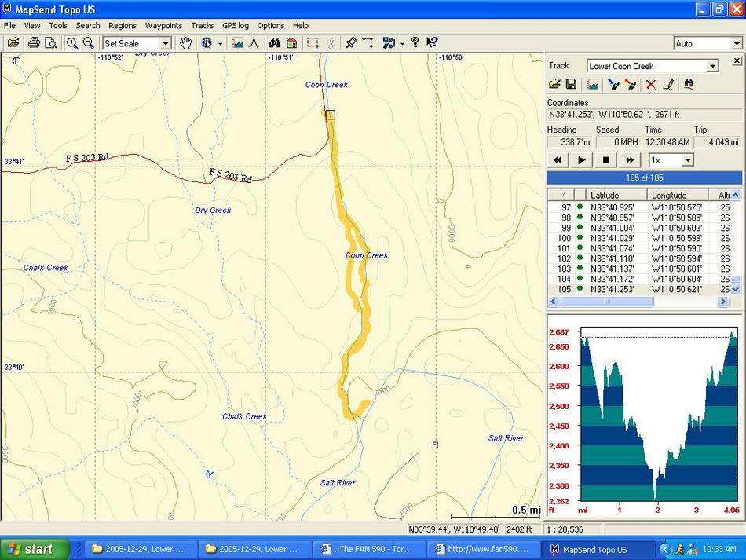The image size is (746, 560).
Task: Open the View menu
Action: pyautogui.click(x=32, y=26)
